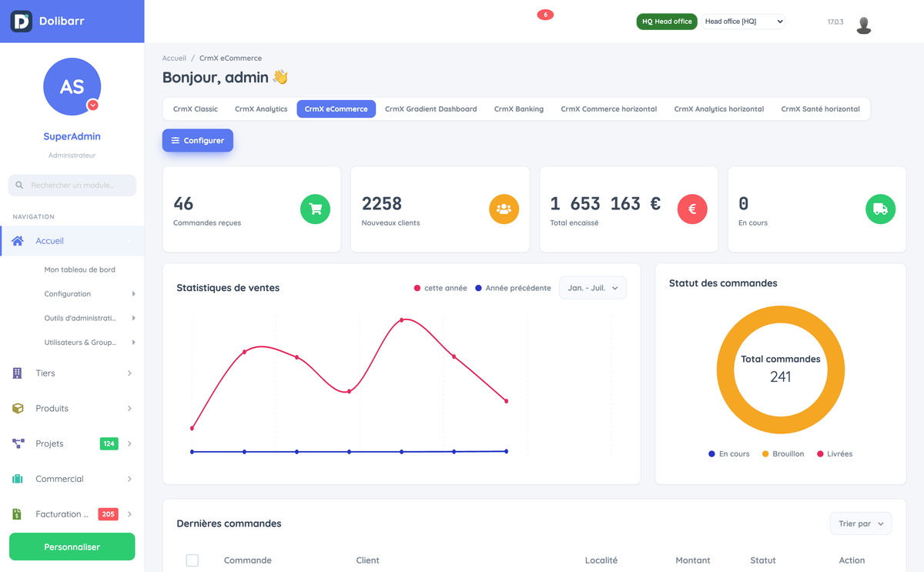Expand the Produits menu chevron
The width and height of the screenshot is (924, 572).
click(x=129, y=409)
